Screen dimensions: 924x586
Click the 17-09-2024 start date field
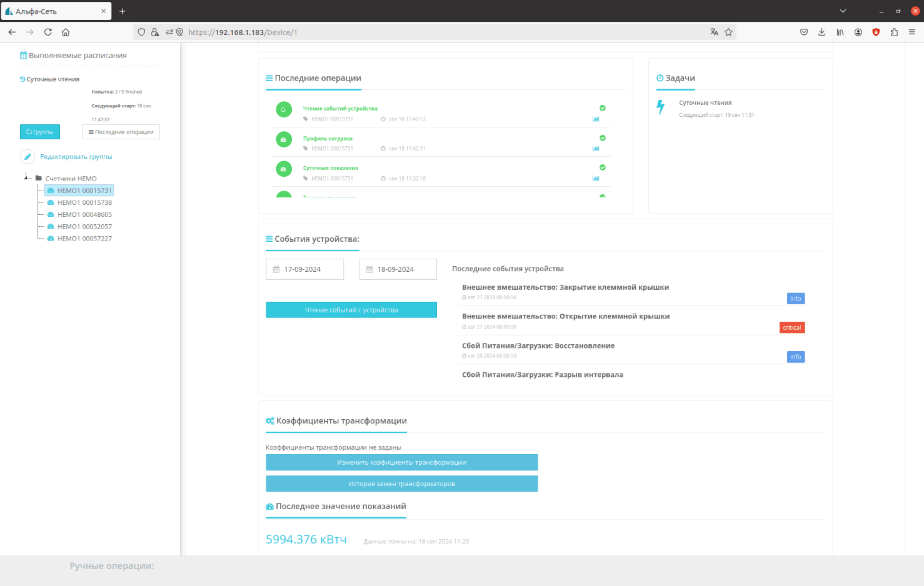(304, 269)
